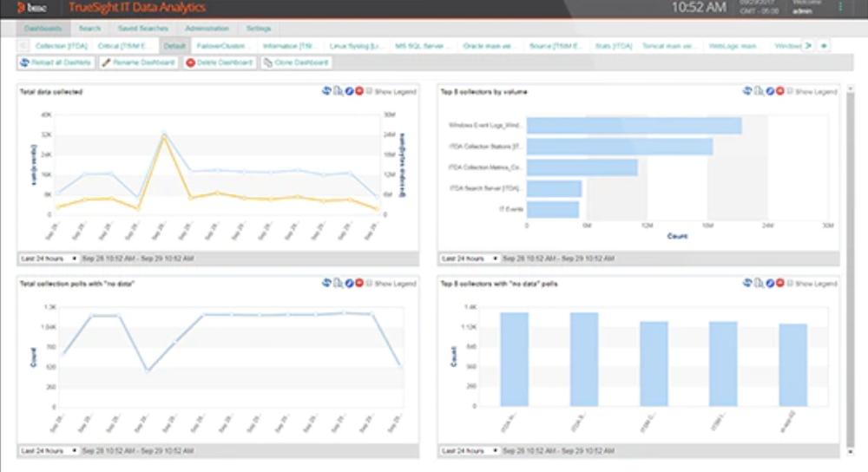This screenshot has height=472, width=868.
Task: Refresh the Top 5 collectors "no data" polls dashlet
Action: click(747, 283)
